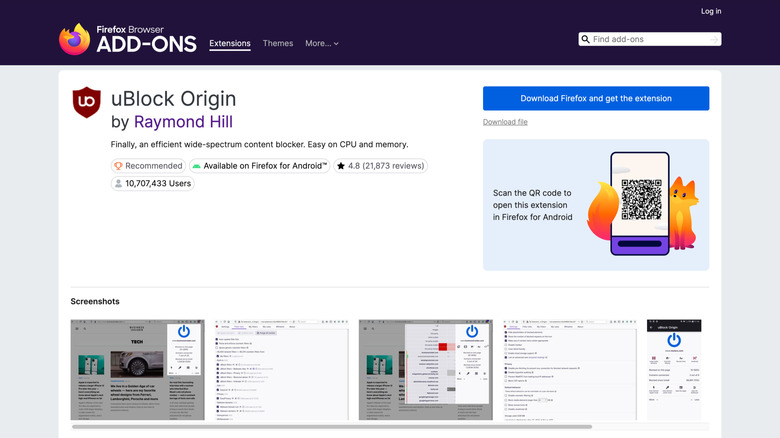Open the Extensions tab
Screen dimensions: 780x438
click(230, 43)
